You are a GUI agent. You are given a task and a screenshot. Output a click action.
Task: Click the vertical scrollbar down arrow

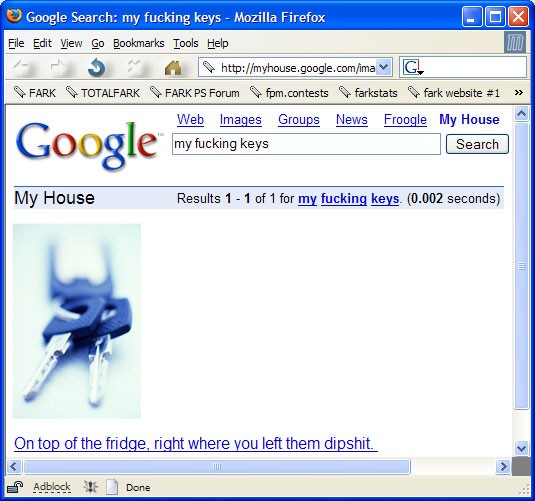coord(521,447)
